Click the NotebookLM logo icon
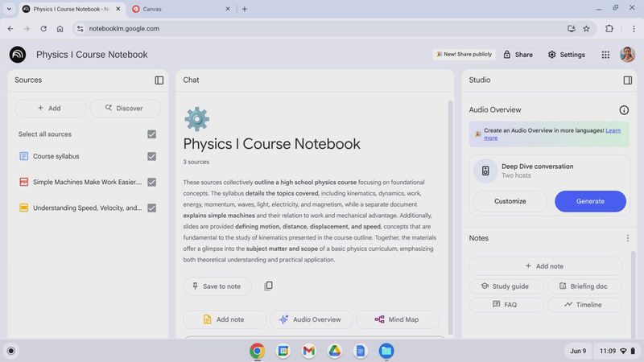The height and width of the screenshot is (362, 644). click(18, 55)
